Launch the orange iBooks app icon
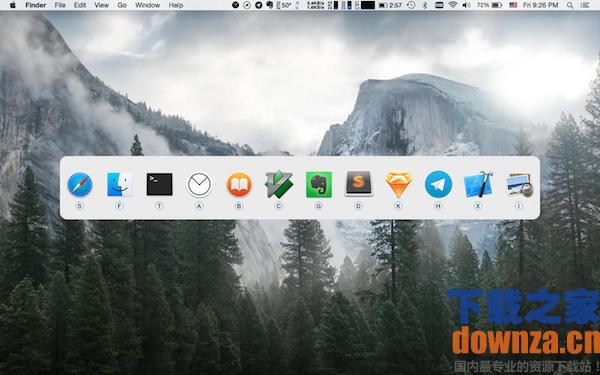This screenshot has height=375, width=600. (239, 184)
